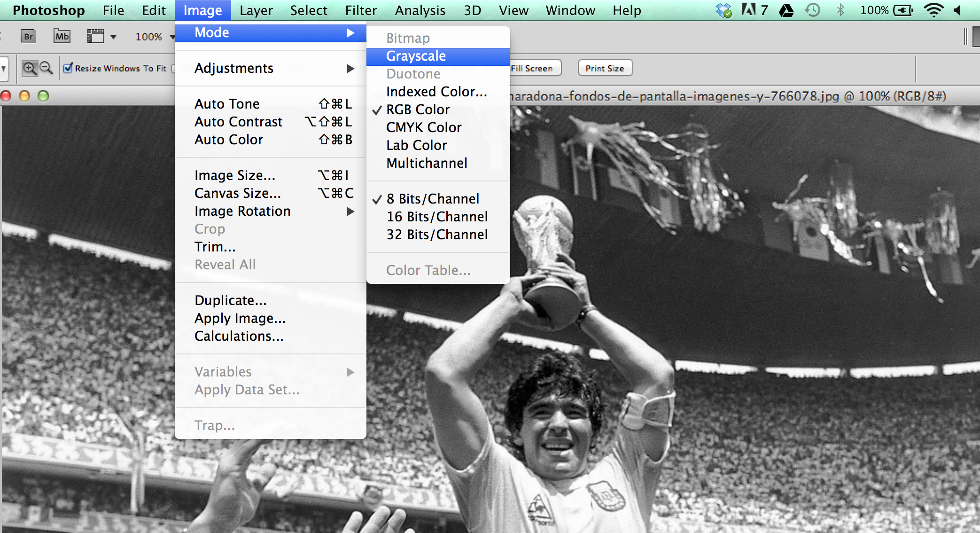Open the Bluetooth menu bar icon
This screenshot has height=533, width=980.
(841, 10)
